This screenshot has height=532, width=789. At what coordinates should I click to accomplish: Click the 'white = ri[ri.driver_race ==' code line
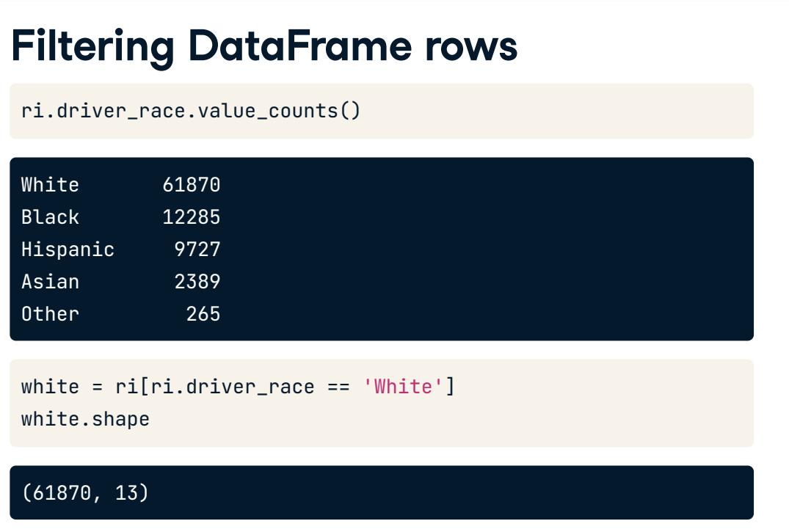pyautogui.click(x=238, y=387)
